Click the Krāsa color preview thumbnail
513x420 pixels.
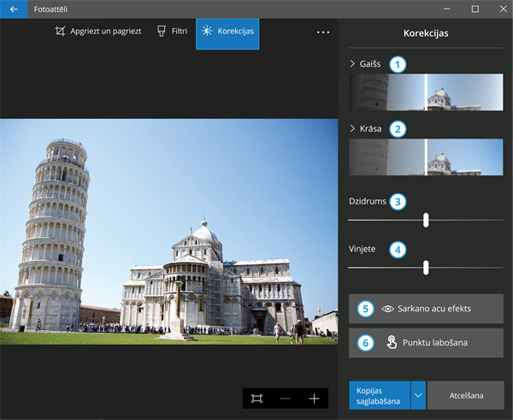pyautogui.click(x=426, y=157)
